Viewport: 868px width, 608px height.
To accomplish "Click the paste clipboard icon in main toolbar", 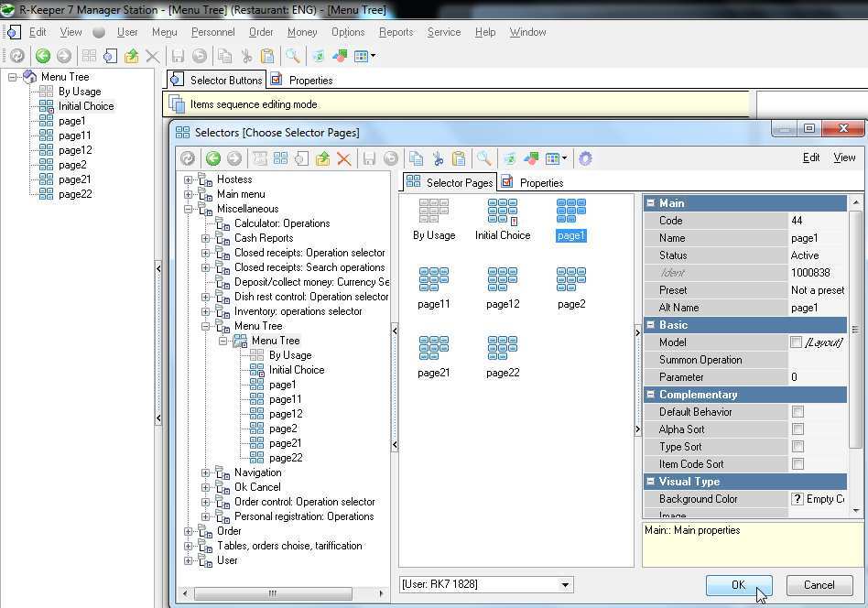I will coord(267,56).
